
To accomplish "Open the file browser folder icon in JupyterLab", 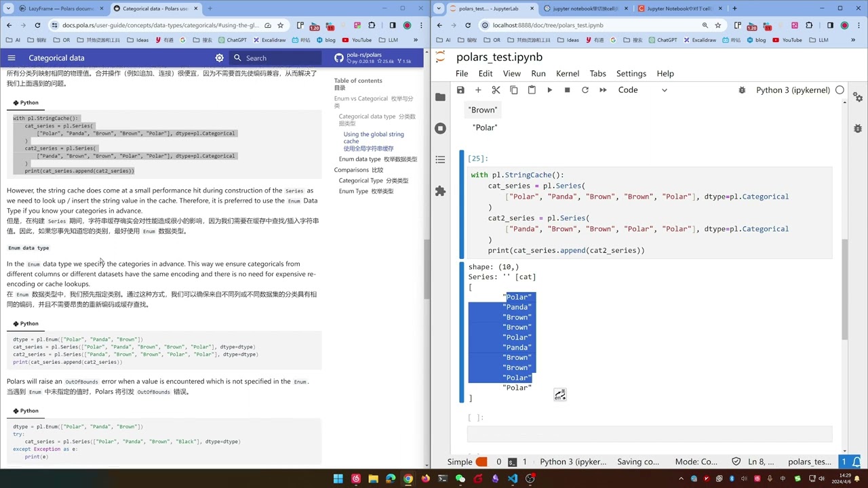I will pos(440,97).
